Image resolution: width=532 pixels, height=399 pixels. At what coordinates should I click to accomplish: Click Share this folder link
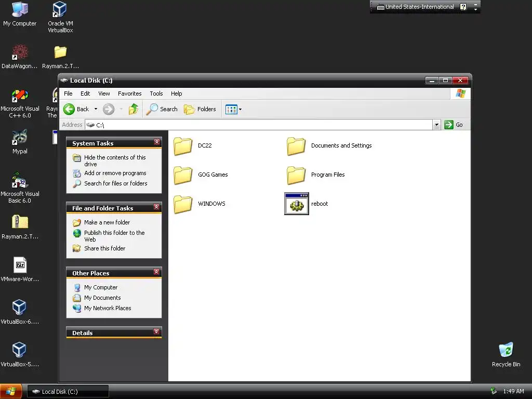pyautogui.click(x=104, y=248)
